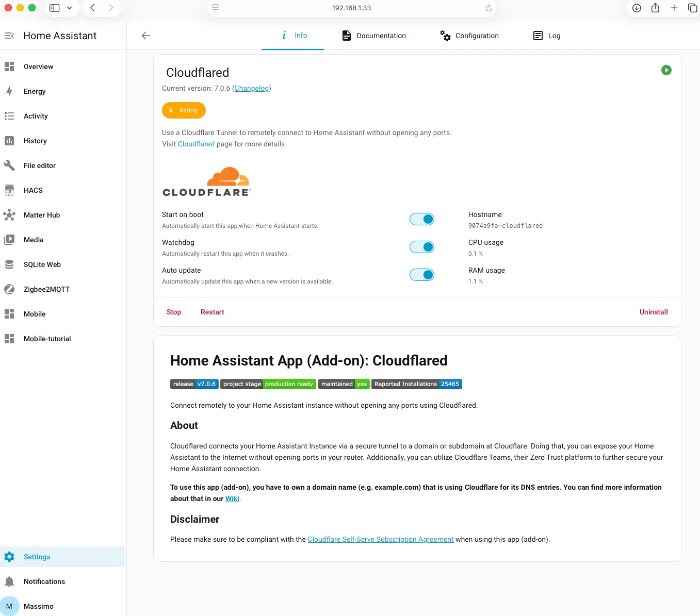Switch to the Log tab
700x616 pixels.
pos(547,36)
